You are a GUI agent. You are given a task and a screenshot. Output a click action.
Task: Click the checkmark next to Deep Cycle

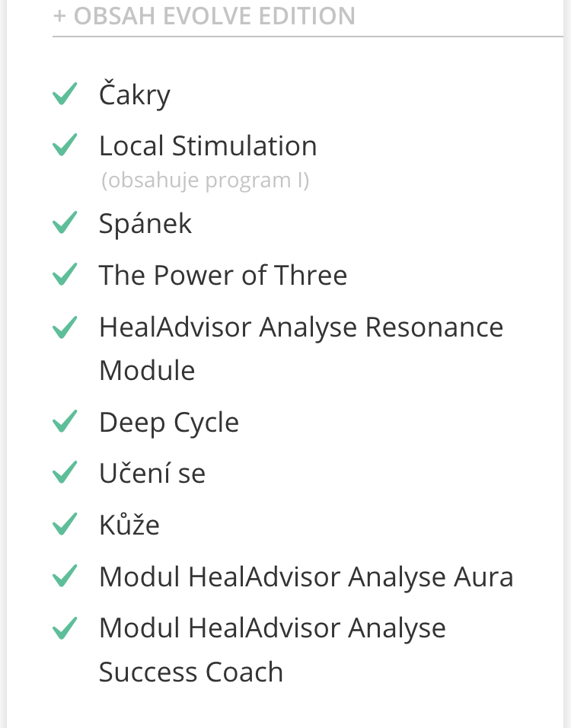click(65, 421)
